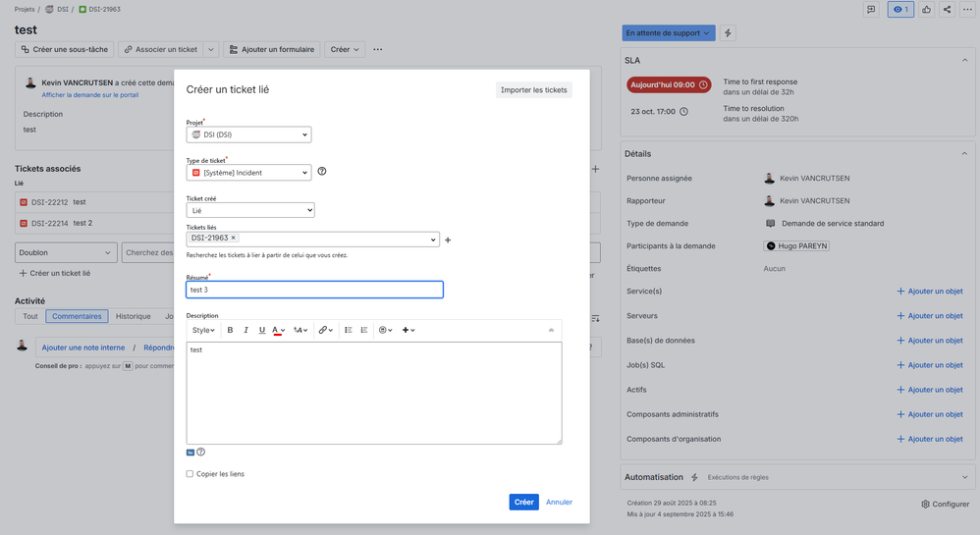This screenshot has width=980, height=535.
Task: Toggle italic formatting in description editor
Action: (x=245, y=330)
